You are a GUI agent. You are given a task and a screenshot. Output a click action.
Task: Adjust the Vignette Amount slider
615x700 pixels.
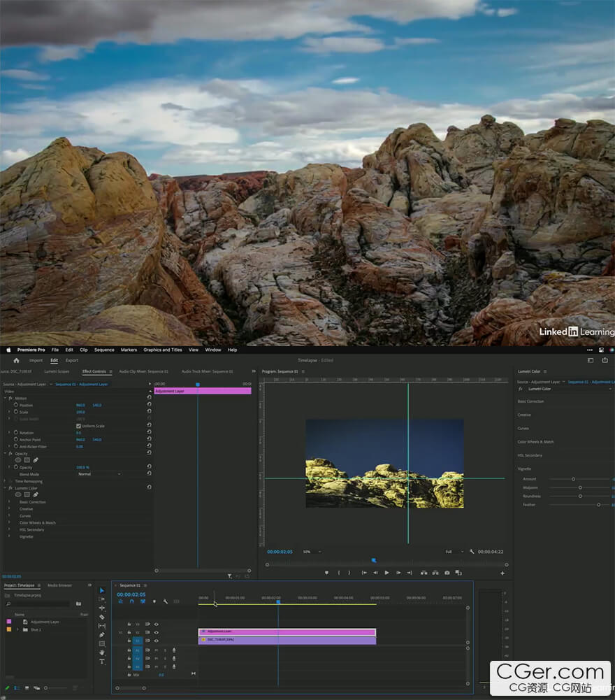(x=573, y=479)
